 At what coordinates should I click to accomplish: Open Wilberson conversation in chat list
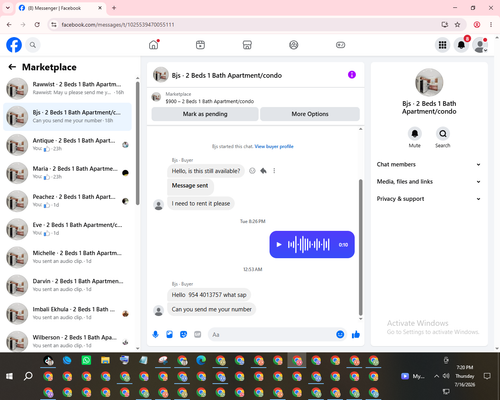pos(68,341)
